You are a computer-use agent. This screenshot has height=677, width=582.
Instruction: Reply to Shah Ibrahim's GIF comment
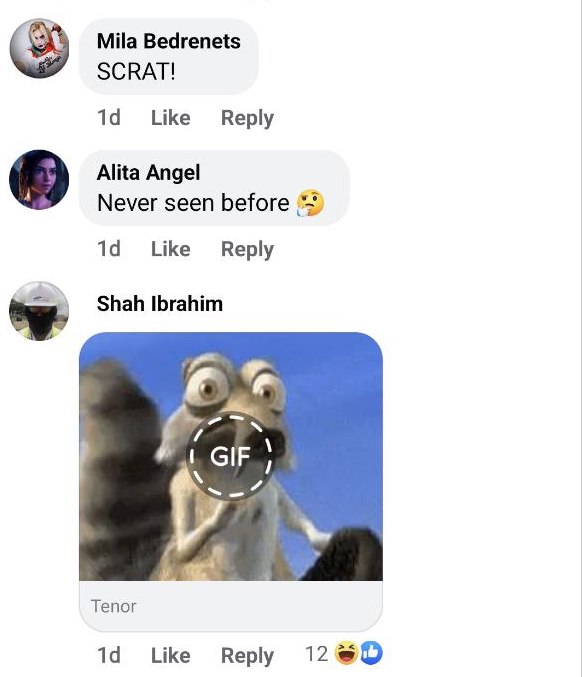pos(247,656)
